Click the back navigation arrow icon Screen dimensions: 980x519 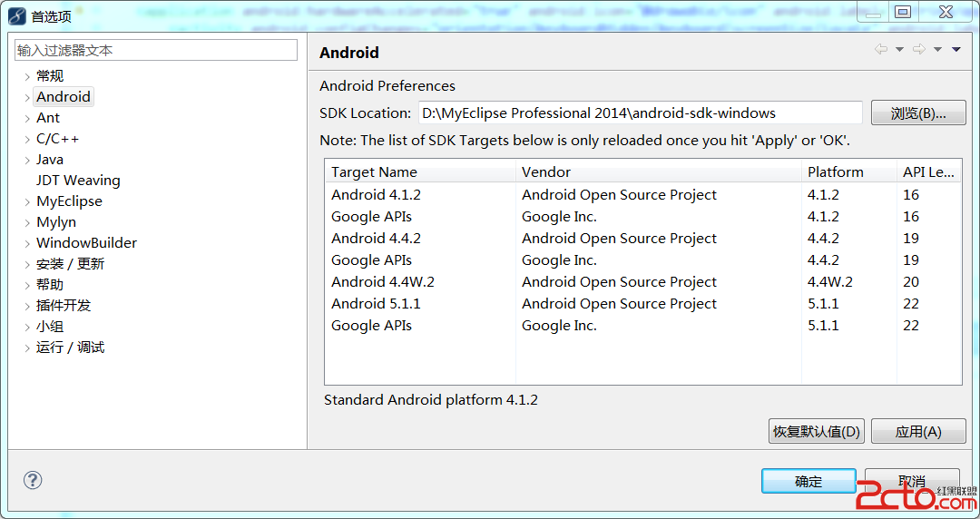point(881,50)
